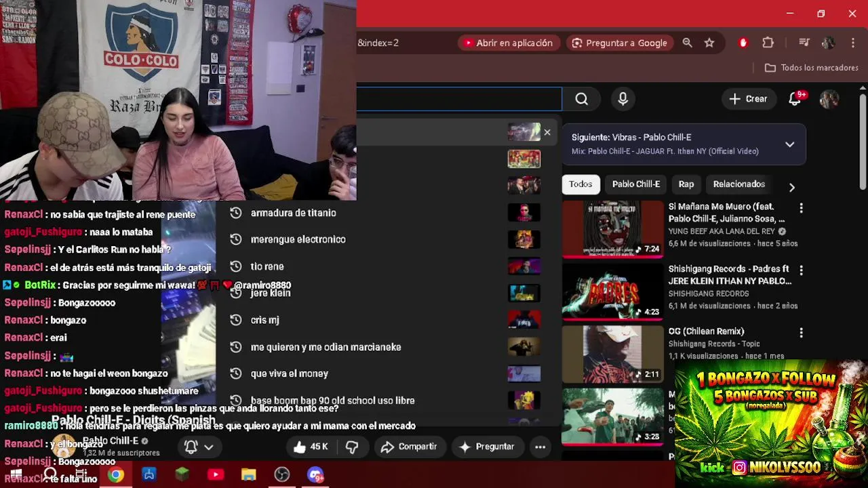868x488 pixels.
Task: Open the Chrome extensions puzzle icon
Action: click(x=768, y=43)
